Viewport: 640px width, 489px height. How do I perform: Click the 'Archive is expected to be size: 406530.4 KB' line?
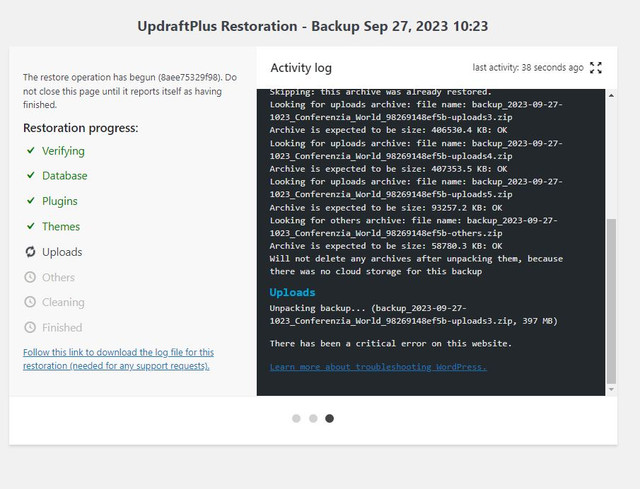pos(388,130)
